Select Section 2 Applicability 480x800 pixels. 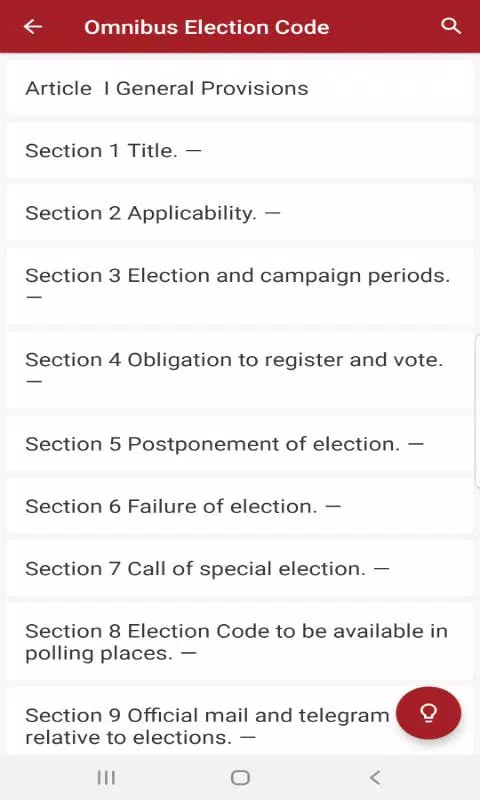[240, 213]
